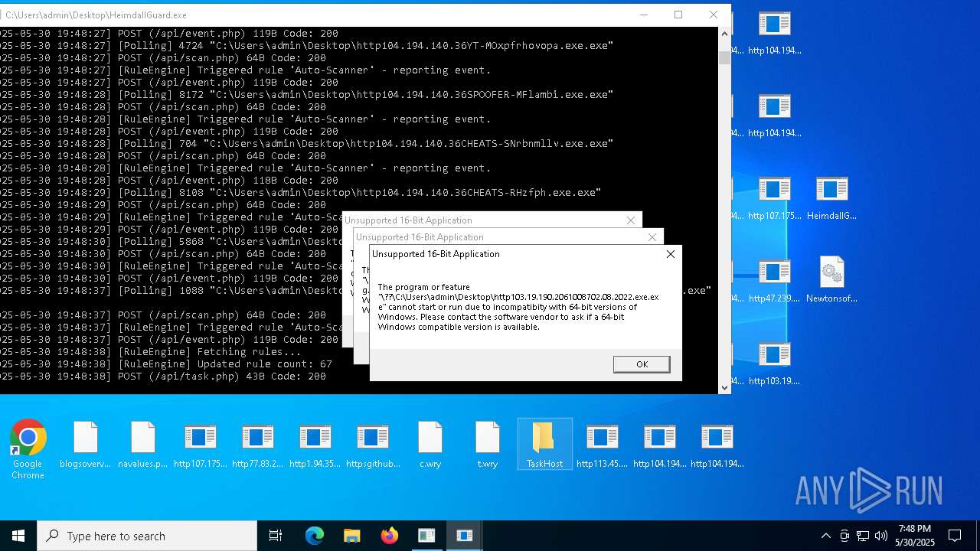Click the HeimdallGuard console scrollbar thumb
The image size is (980, 551).
(x=724, y=58)
